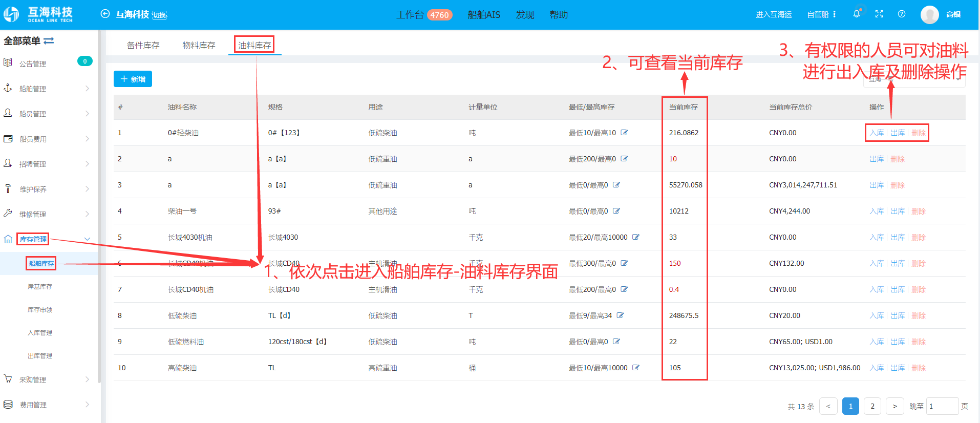The width and height of the screenshot is (980, 423).
Task: Edit min/max stock for 高硫柴油
Action: point(636,368)
